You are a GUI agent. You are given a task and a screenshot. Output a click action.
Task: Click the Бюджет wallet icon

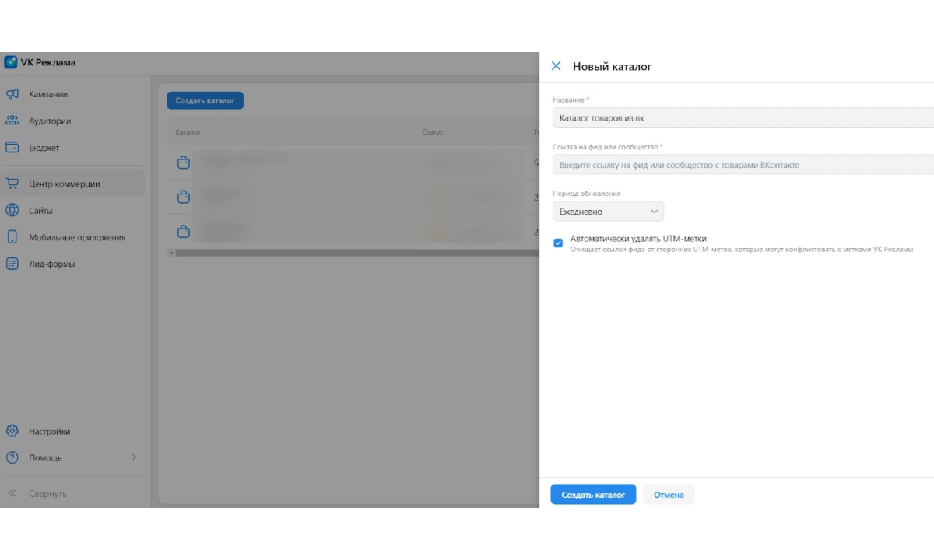tap(12, 147)
